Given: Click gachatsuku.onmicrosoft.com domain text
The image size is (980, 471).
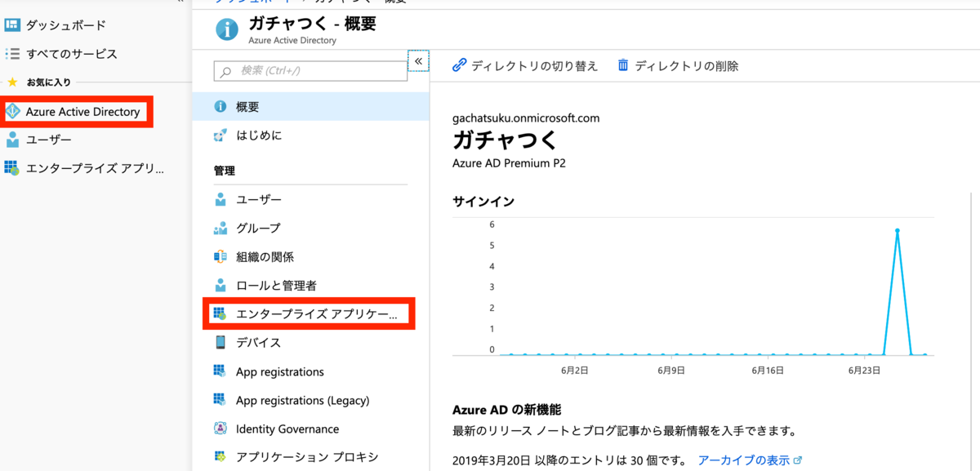Looking at the screenshot, I should [526, 118].
